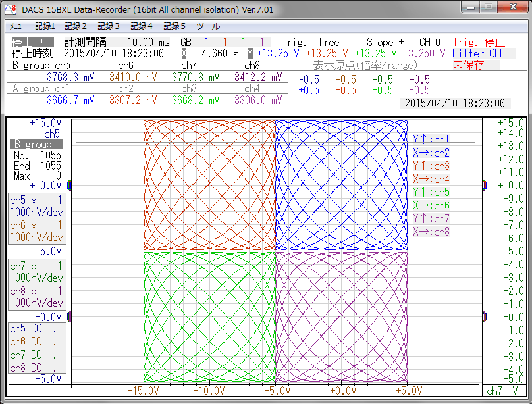Click the ch8 x 1 1000mV/dev scale setting

point(37,297)
